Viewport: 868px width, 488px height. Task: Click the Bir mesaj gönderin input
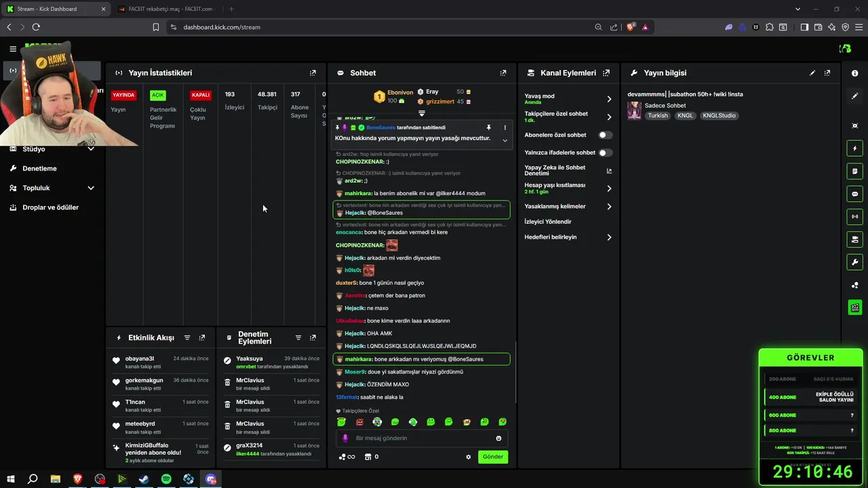pos(422,439)
